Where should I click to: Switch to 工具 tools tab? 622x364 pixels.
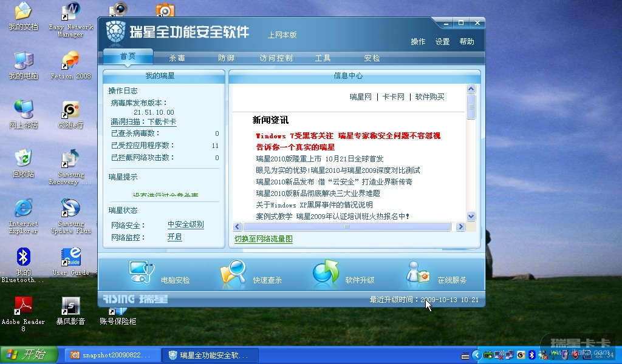coord(323,58)
